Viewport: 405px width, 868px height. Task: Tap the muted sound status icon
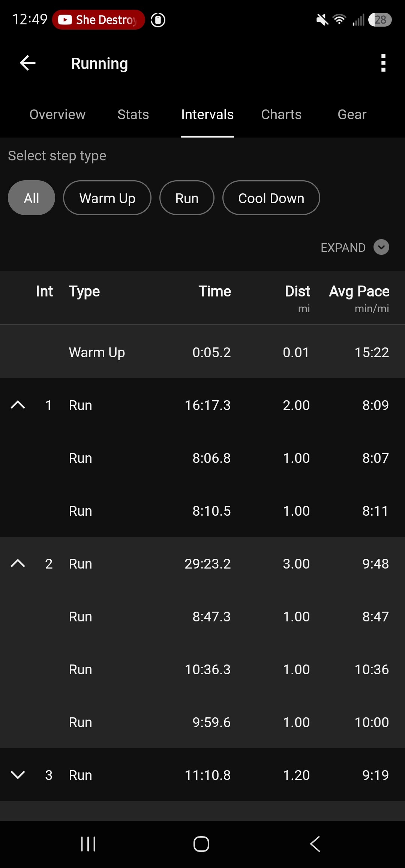tap(322, 20)
